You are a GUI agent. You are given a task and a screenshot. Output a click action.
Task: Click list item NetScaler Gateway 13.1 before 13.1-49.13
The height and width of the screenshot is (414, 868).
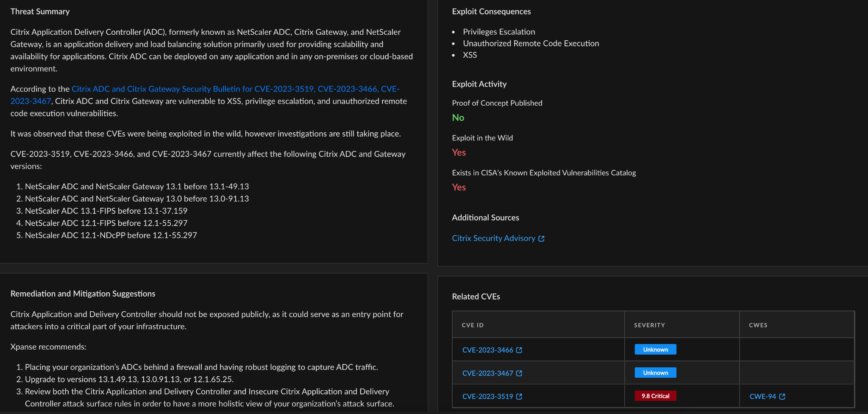point(137,187)
